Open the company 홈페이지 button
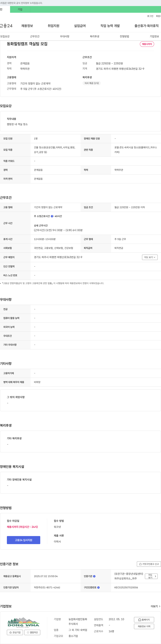The image size is (161, 644). tap(144, 620)
